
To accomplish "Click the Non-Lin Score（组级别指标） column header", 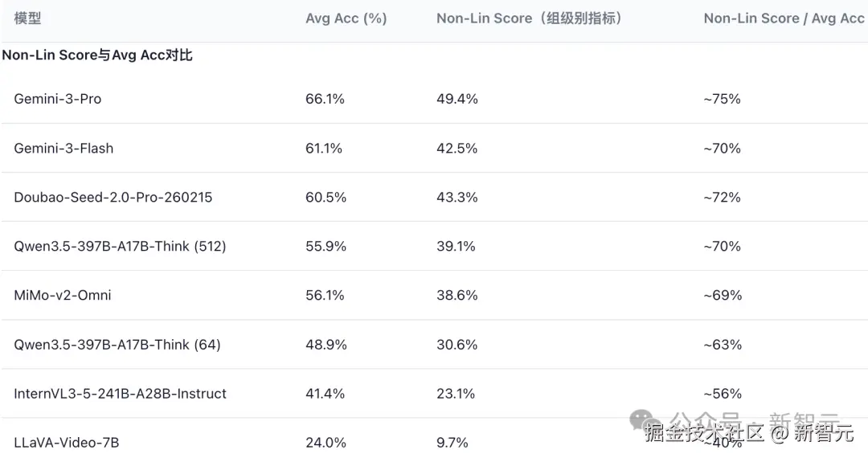I will coord(530,18).
